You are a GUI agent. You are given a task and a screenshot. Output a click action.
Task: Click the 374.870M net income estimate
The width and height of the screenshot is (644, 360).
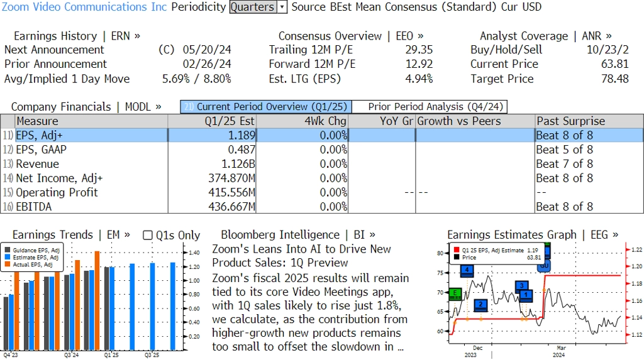[x=231, y=178]
